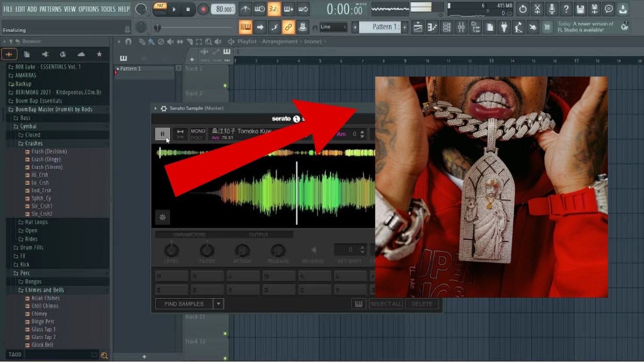Click the main volume knob
This screenshot has height=362, width=644.
(141, 9)
